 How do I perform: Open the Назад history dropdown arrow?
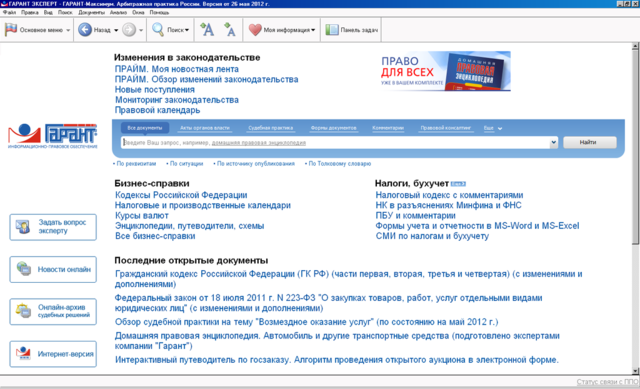116,30
